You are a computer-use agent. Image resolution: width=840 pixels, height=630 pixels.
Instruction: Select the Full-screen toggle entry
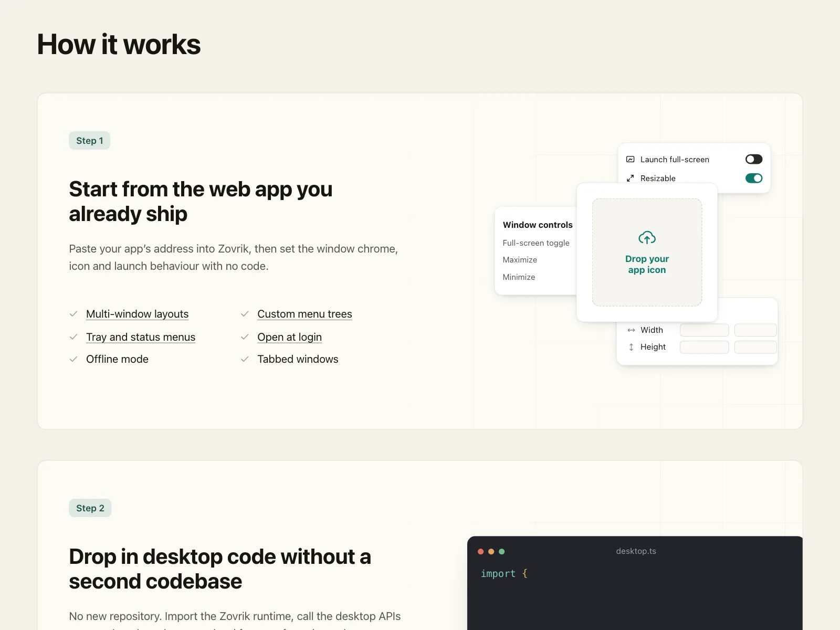coord(536,243)
